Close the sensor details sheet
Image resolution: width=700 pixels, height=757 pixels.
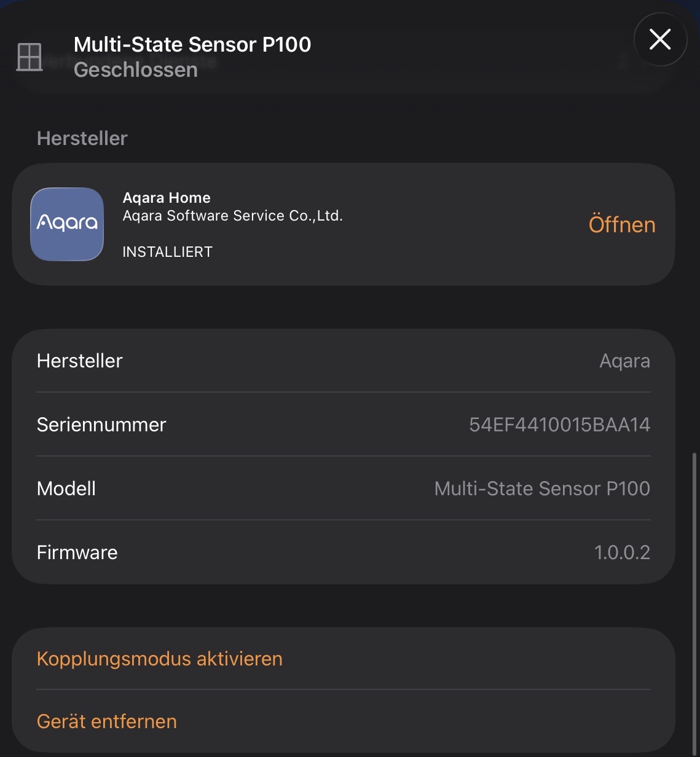(660, 40)
